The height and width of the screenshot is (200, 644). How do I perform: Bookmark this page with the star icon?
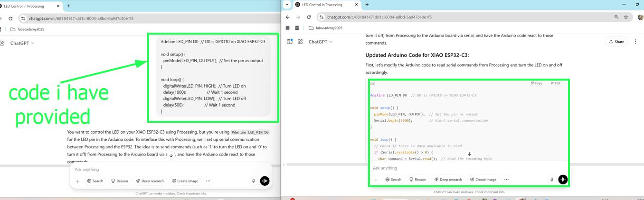click(626, 17)
